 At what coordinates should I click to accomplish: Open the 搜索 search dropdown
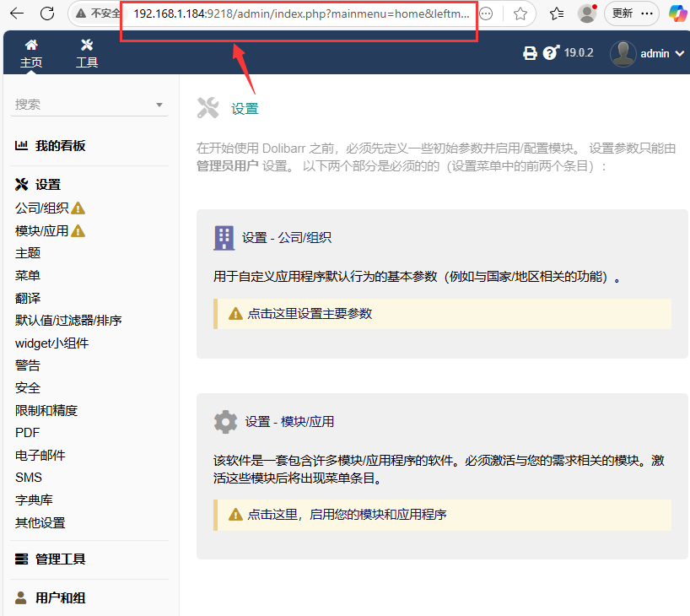[x=89, y=105]
